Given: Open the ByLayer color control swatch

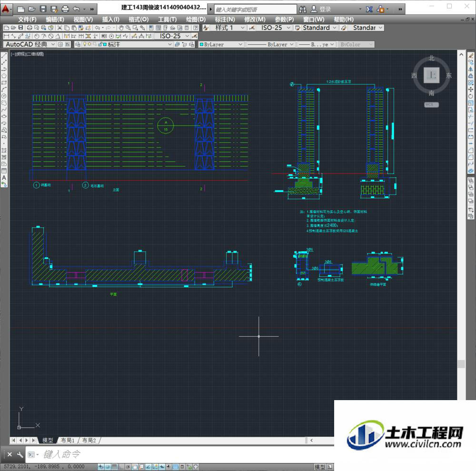Looking at the screenshot, I should [222, 44].
